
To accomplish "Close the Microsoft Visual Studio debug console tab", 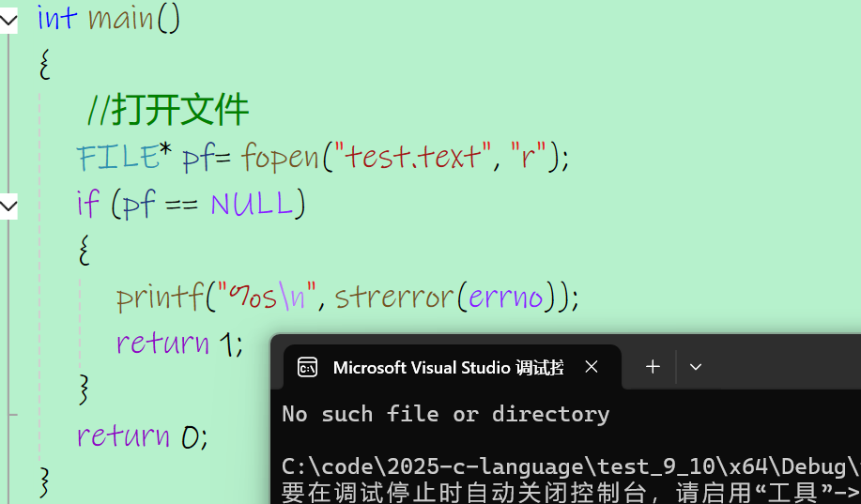I will (592, 367).
